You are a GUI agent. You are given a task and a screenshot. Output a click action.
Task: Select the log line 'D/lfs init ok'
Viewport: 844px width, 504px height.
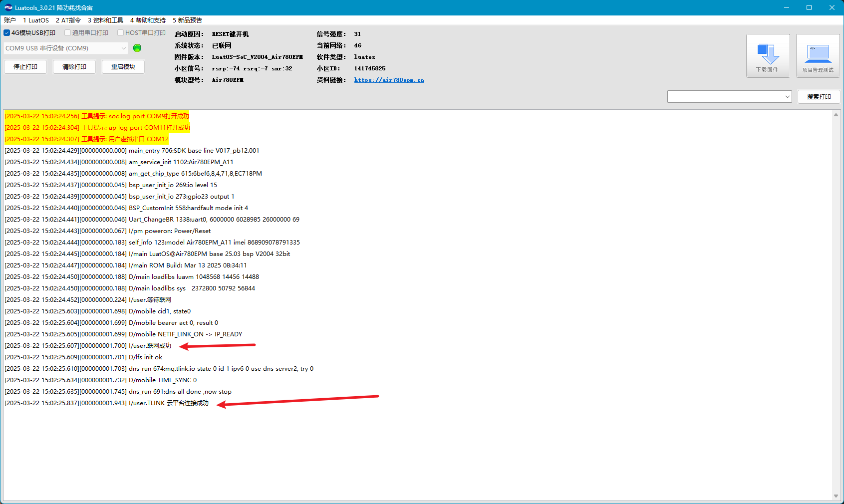(x=83, y=357)
